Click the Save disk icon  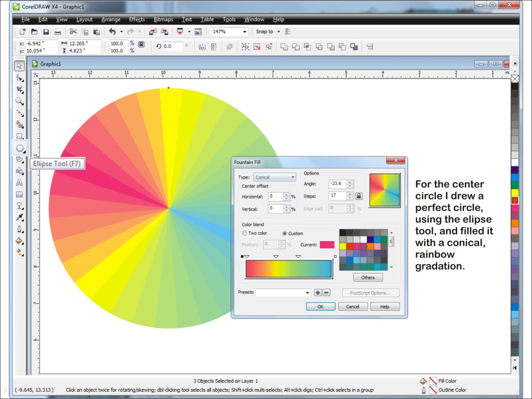pos(46,32)
